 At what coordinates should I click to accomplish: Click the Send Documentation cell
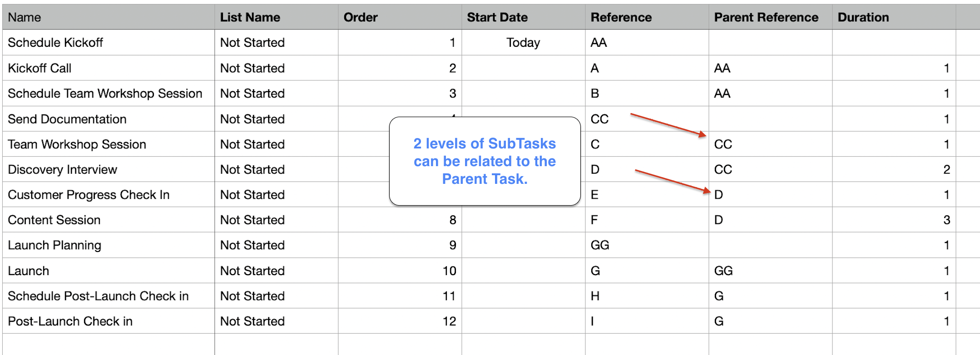tap(108, 119)
